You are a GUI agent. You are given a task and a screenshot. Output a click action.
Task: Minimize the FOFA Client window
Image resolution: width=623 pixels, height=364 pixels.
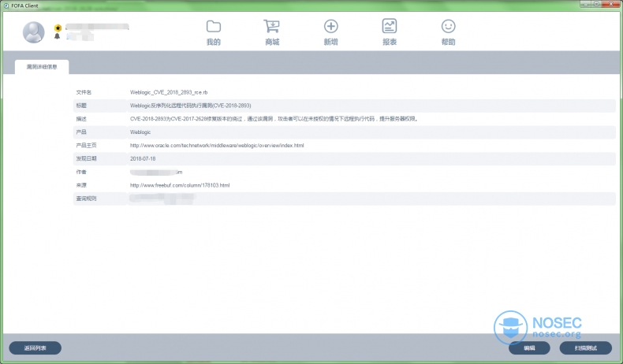pyautogui.click(x=585, y=4)
